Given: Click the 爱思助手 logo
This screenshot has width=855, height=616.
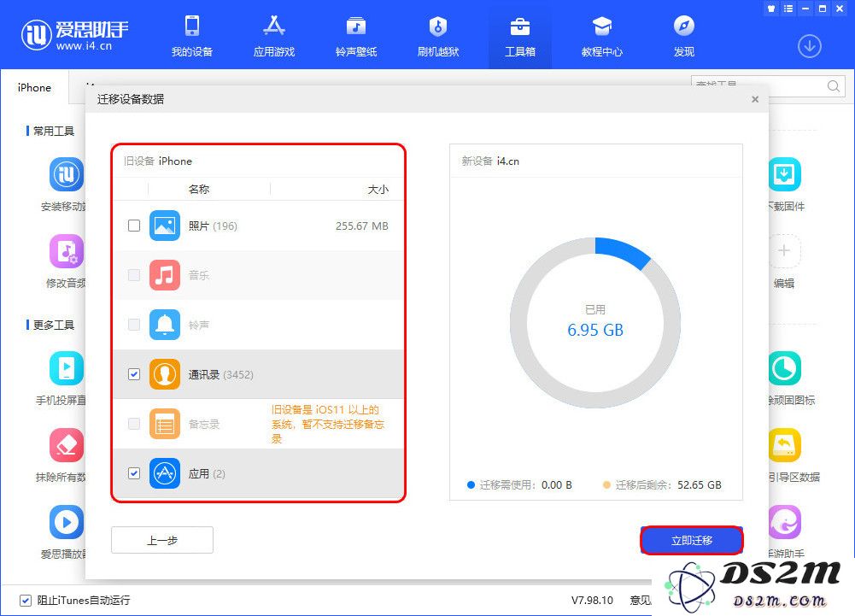Looking at the screenshot, I should (x=74, y=34).
